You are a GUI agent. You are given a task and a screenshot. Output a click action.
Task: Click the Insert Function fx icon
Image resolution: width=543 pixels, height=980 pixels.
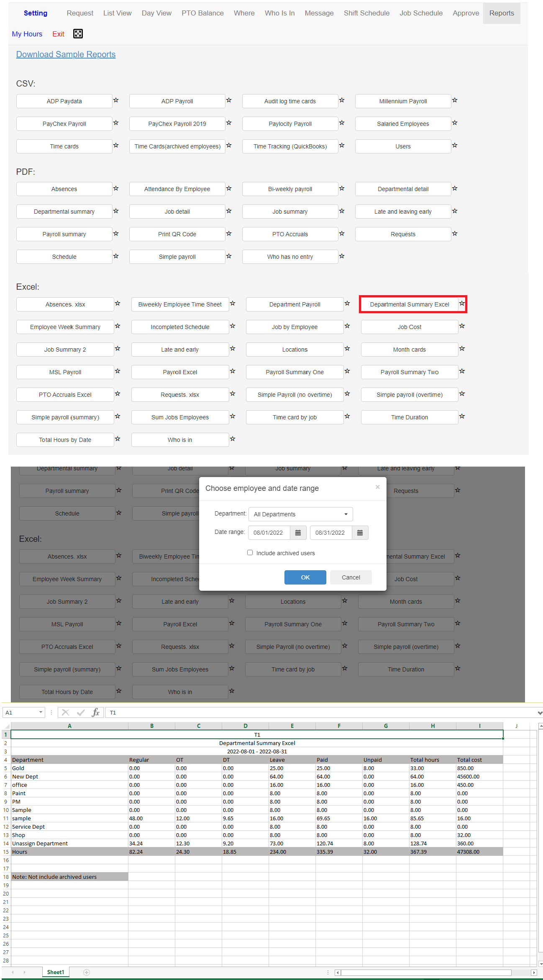coord(96,713)
